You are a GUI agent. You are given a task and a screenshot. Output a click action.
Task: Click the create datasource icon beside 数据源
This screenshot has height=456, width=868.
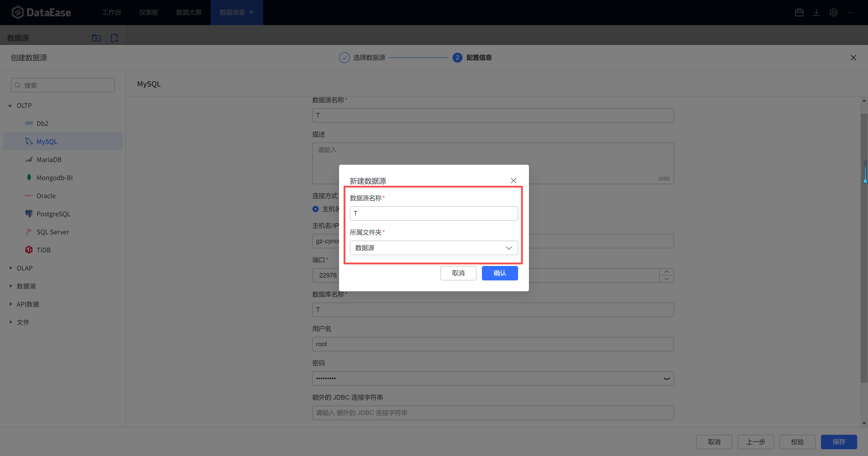[x=114, y=38]
